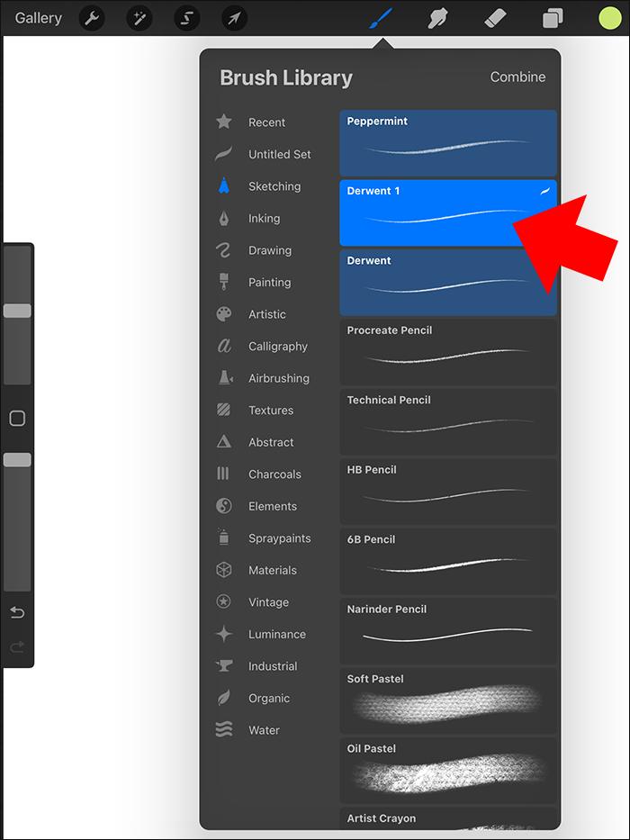Click the Water waves icon

[x=224, y=730]
